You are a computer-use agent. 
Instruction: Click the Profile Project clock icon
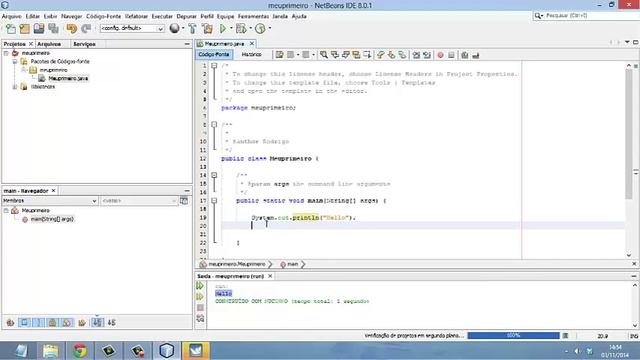point(260,29)
